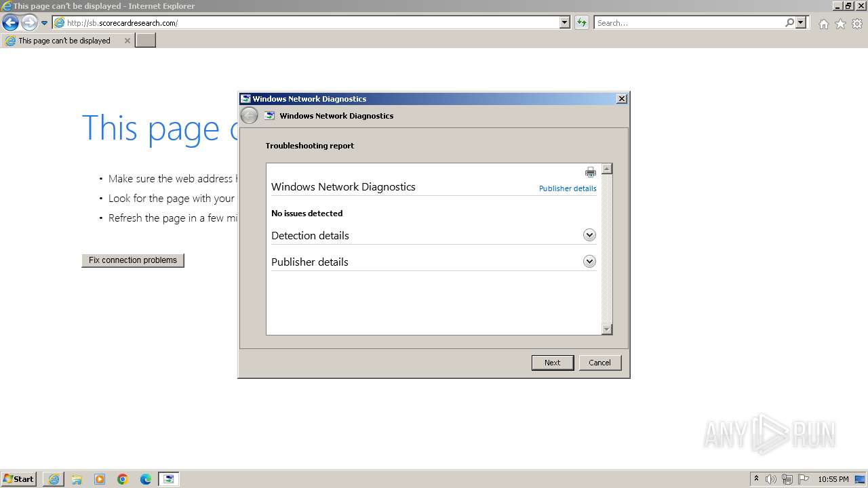Open the search provider dropdown arrow
Viewport: 868px width, 488px height.
[801, 23]
